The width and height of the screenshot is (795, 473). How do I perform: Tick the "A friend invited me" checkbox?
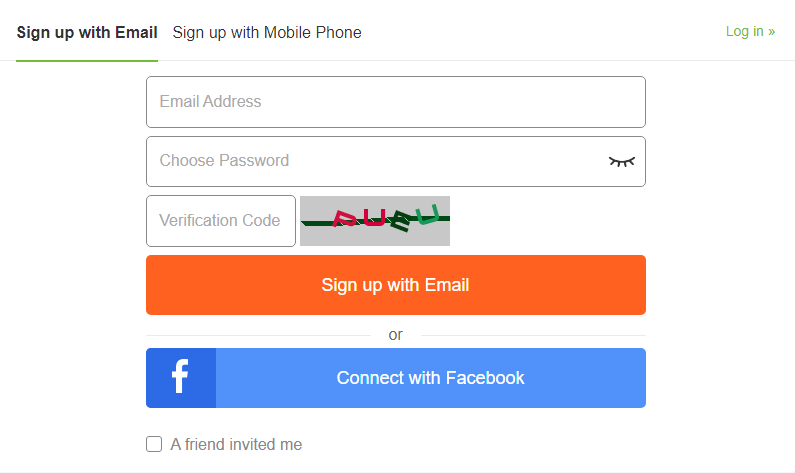click(x=154, y=444)
